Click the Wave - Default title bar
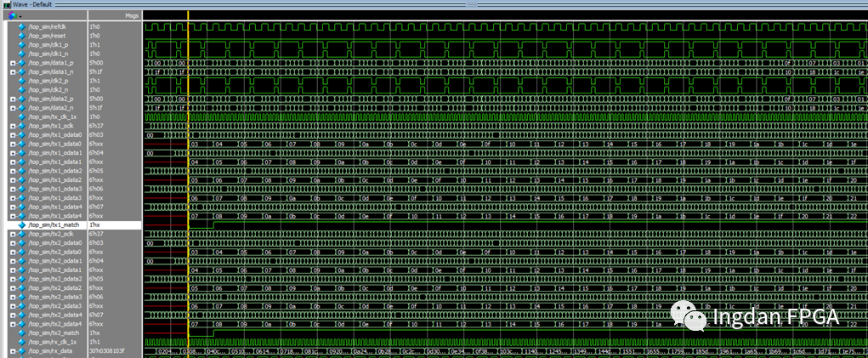Screen dimensions: 868x358 pyautogui.click(x=434, y=4)
